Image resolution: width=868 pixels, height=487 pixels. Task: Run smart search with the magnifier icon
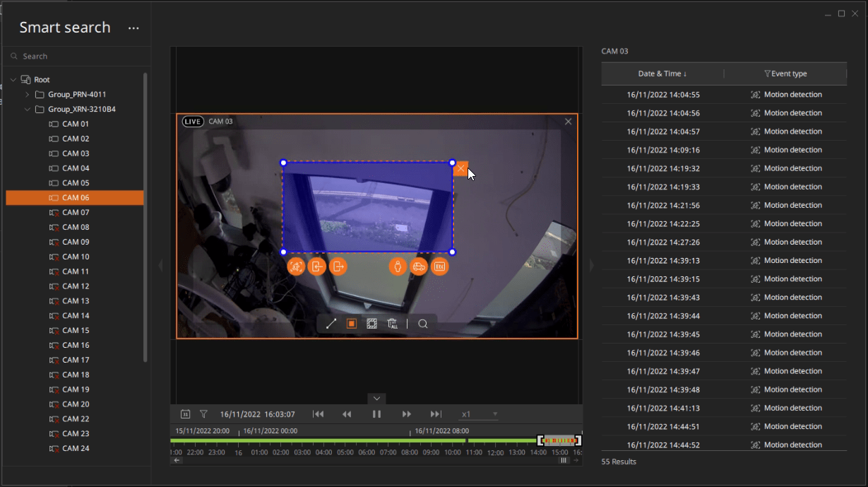[x=423, y=324]
